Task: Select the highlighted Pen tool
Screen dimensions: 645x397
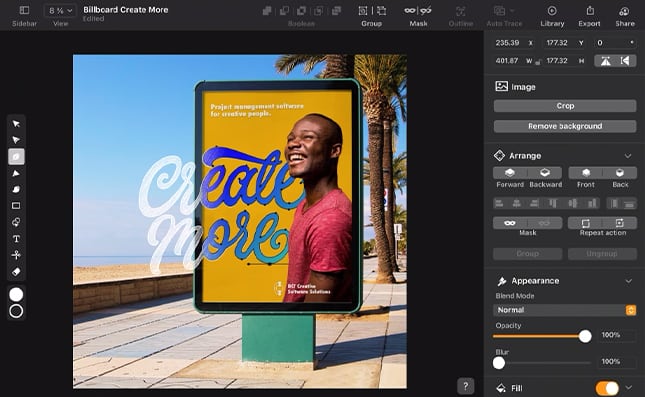Action: [x=16, y=156]
